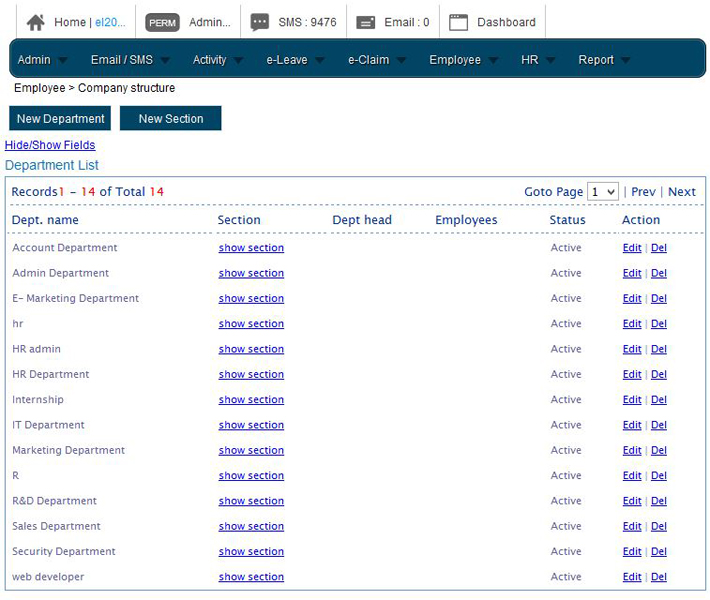Go to the Prev page
This screenshot has width=710, height=600.
(643, 192)
